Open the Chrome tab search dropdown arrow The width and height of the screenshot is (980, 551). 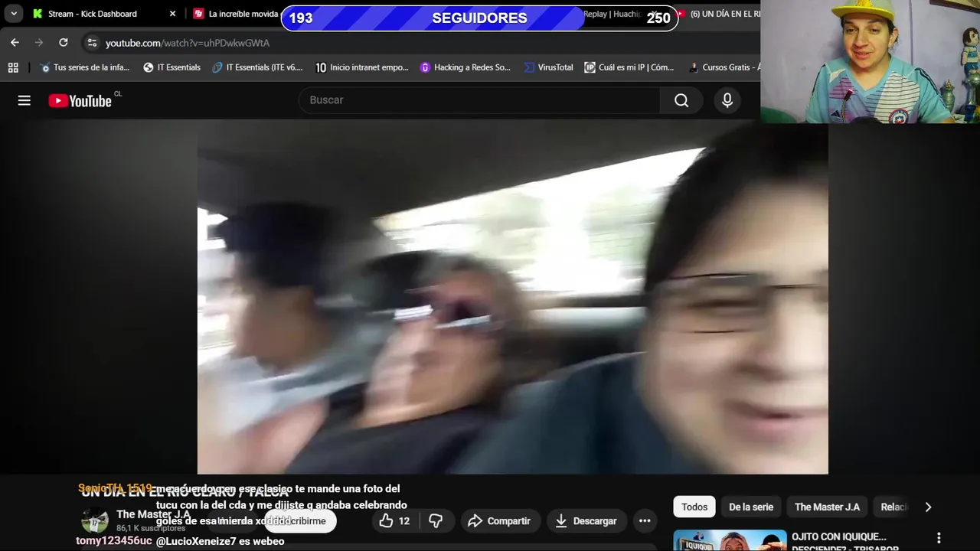click(x=14, y=14)
